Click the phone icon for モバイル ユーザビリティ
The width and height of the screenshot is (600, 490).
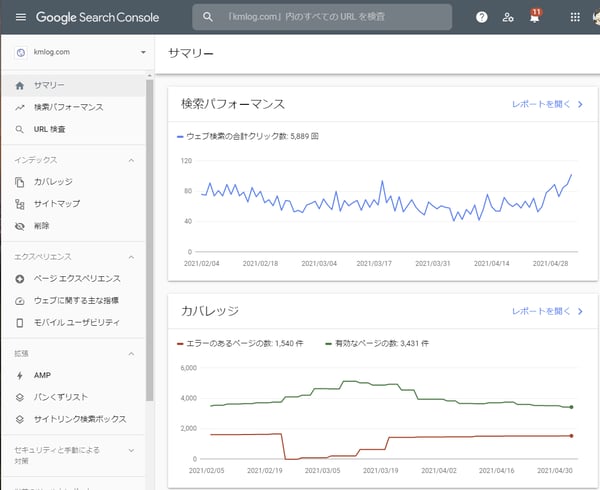click(x=20, y=323)
